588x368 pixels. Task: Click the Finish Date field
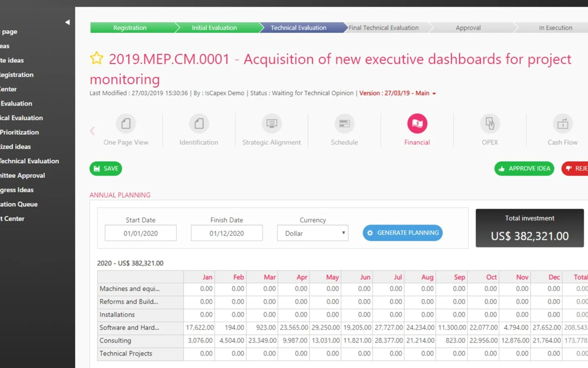click(227, 233)
